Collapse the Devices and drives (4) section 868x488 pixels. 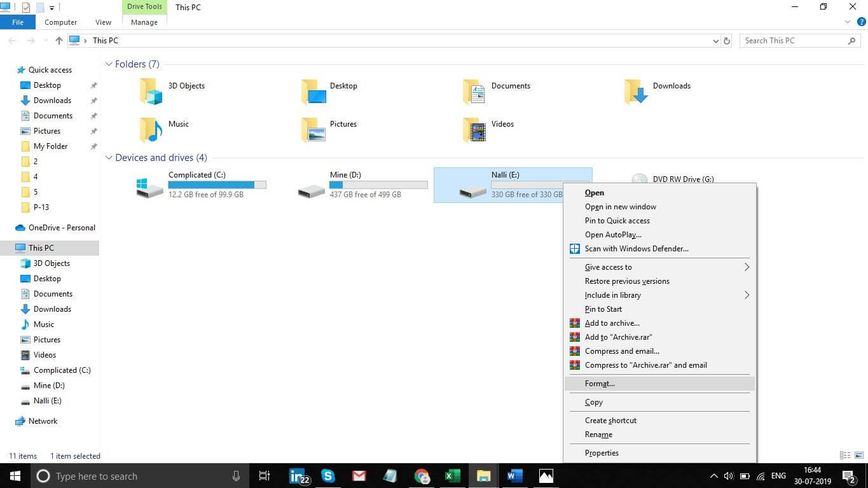click(x=109, y=158)
